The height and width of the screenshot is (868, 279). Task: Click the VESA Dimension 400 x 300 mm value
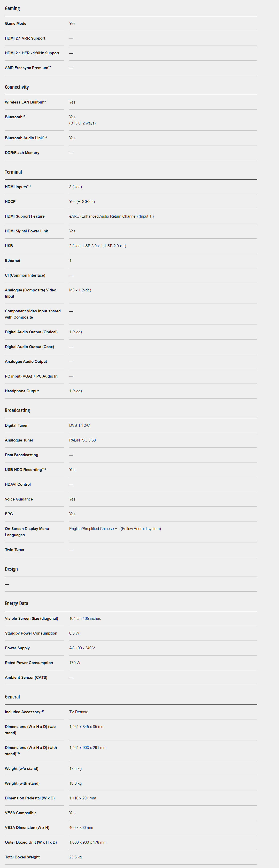tap(81, 827)
